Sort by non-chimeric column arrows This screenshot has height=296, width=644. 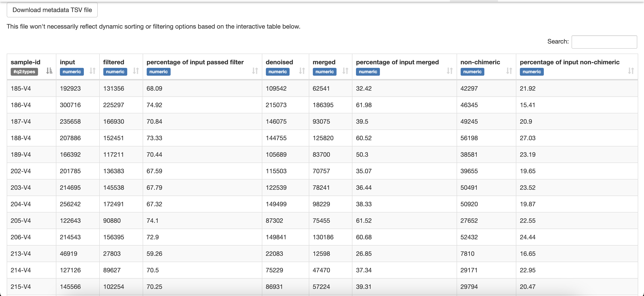(509, 71)
